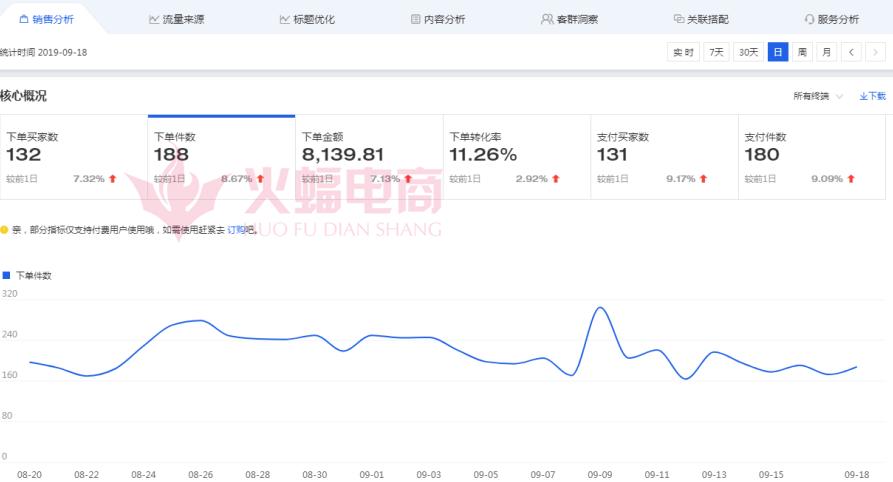Click the 标题优化 chart icon
893x482 pixels.
[x=285, y=19]
